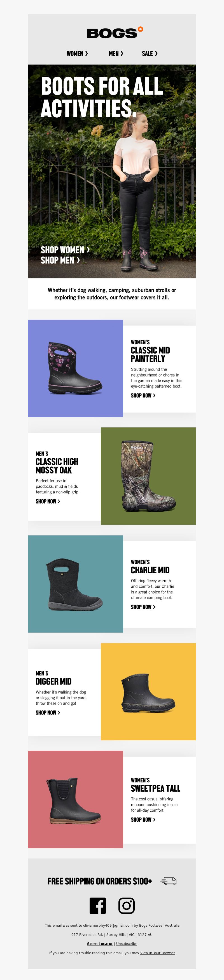The width and height of the screenshot is (224, 980).
Task: Click the Digger Mid boot image
Action: pos(148,692)
